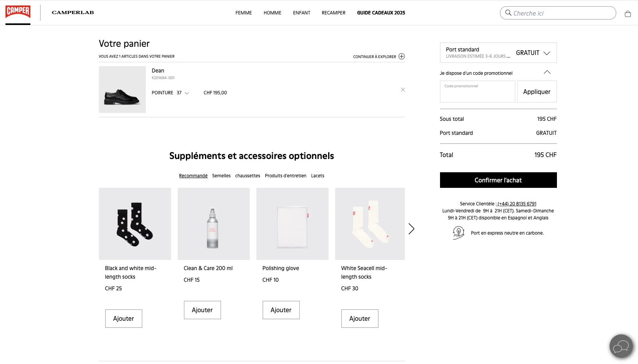Click Appliquer to apply promo code
Image resolution: width=638 pixels, height=364 pixels.
point(537,92)
